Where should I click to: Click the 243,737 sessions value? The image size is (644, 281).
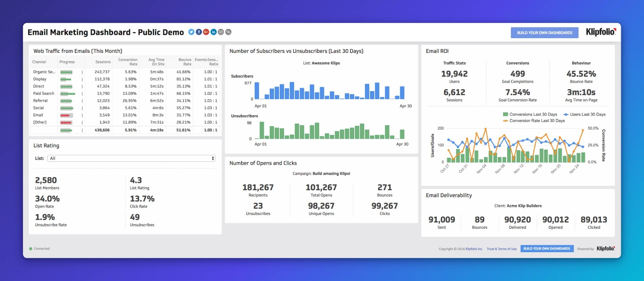pos(102,72)
